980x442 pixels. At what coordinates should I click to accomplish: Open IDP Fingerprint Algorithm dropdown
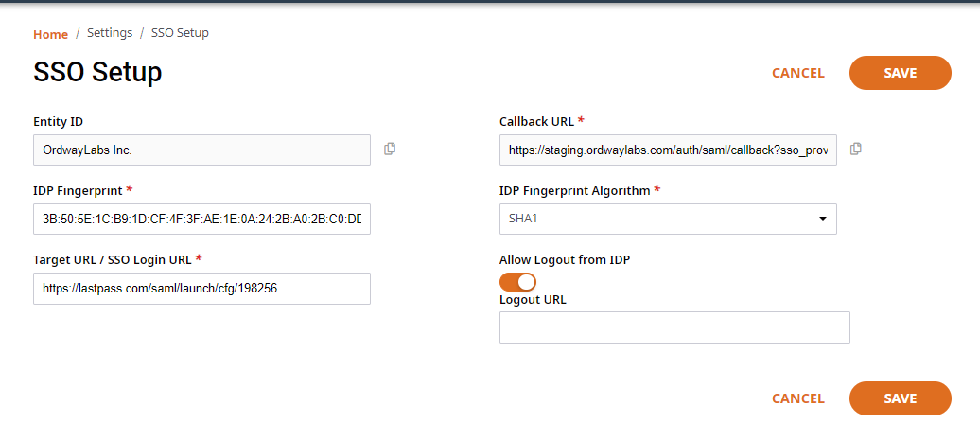pos(668,219)
